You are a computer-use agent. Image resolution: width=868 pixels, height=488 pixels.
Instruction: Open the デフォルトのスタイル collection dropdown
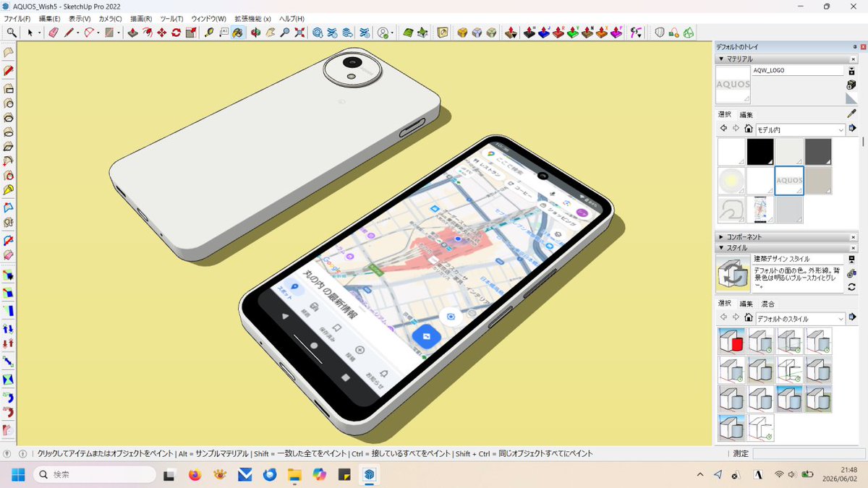pos(800,318)
